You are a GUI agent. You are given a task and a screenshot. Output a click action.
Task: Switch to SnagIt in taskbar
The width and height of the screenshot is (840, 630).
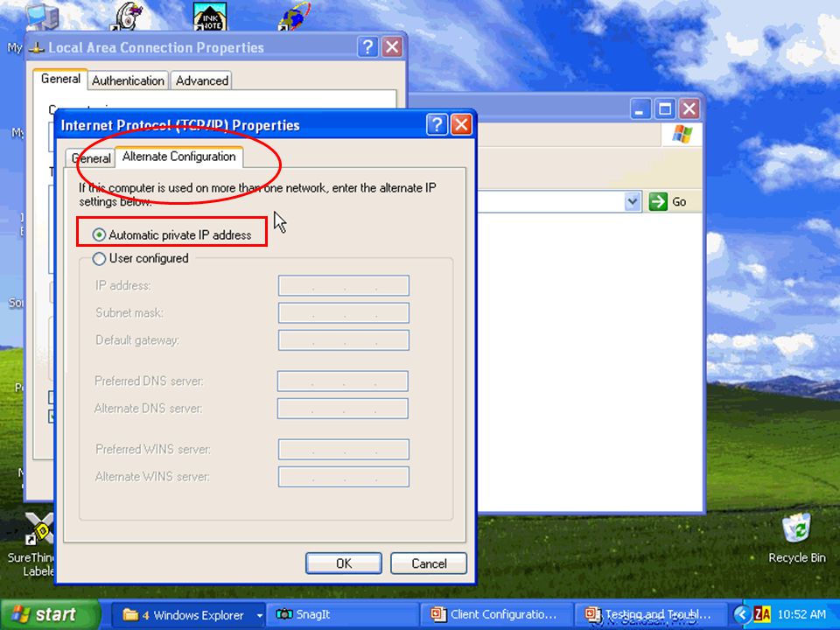click(x=345, y=615)
